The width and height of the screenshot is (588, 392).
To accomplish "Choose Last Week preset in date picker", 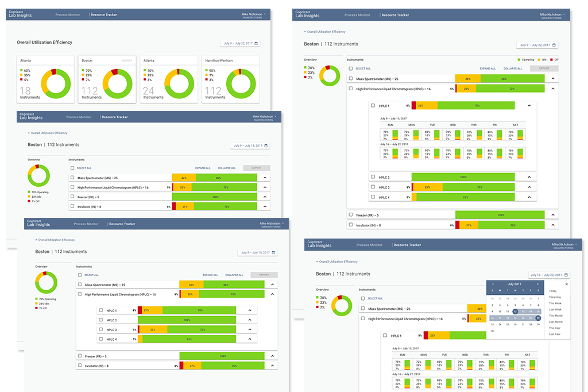I will click(555, 310).
